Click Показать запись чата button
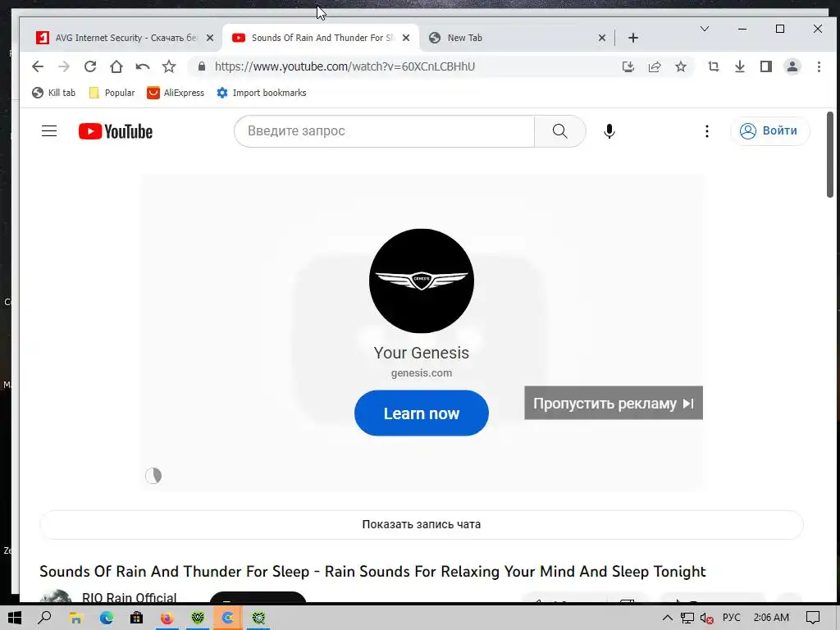This screenshot has width=840, height=630. [422, 524]
